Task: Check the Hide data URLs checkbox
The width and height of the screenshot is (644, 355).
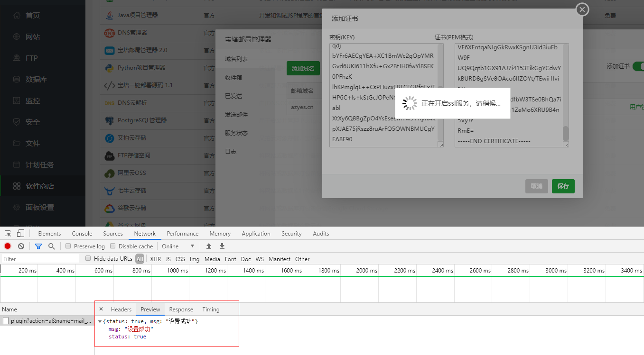Action: pos(88,258)
